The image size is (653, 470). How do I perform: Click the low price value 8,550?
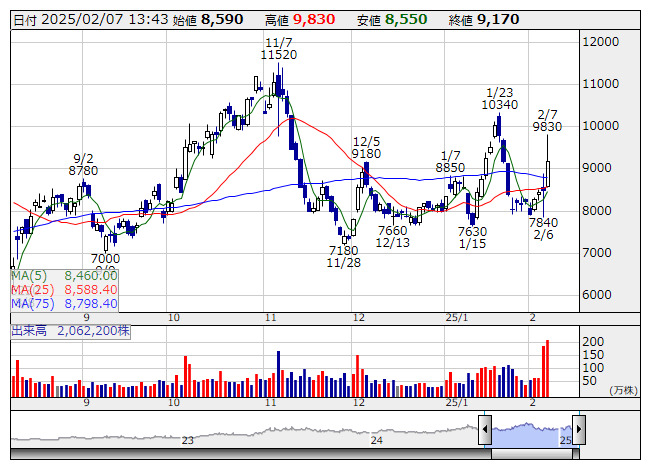click(x=406, y=20)
